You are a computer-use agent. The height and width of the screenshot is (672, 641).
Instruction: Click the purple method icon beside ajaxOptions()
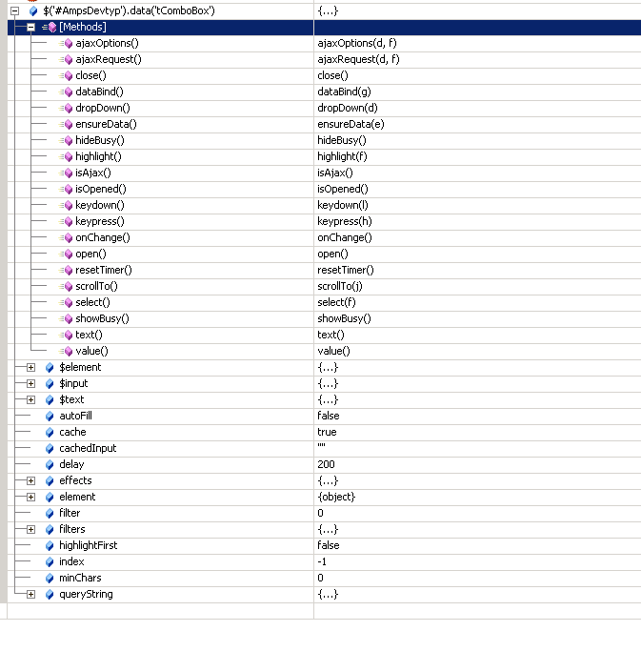(67, 43)
